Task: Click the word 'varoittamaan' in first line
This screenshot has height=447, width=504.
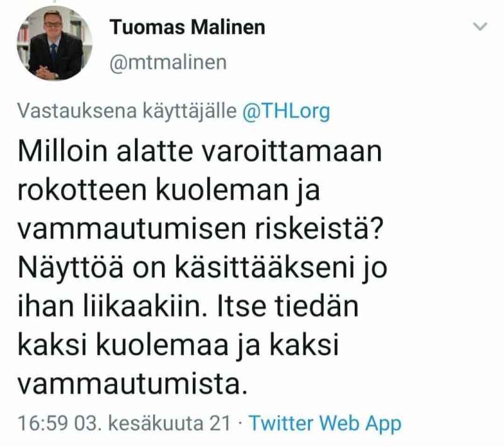Action: tap(292, 151)
